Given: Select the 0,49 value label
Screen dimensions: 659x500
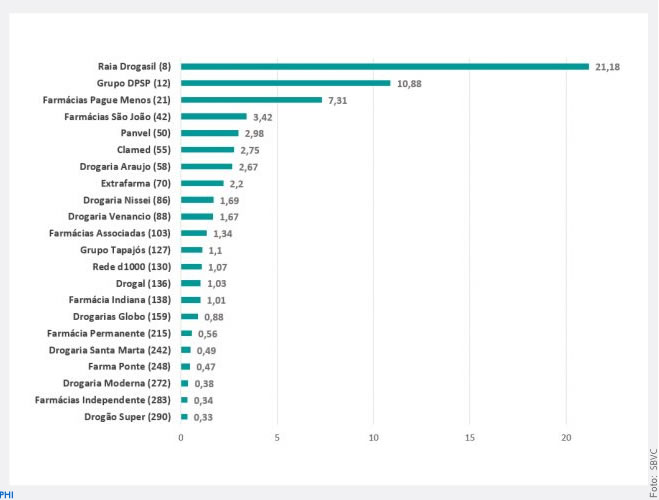Looking at the screenshot, I should click(206, 351).
